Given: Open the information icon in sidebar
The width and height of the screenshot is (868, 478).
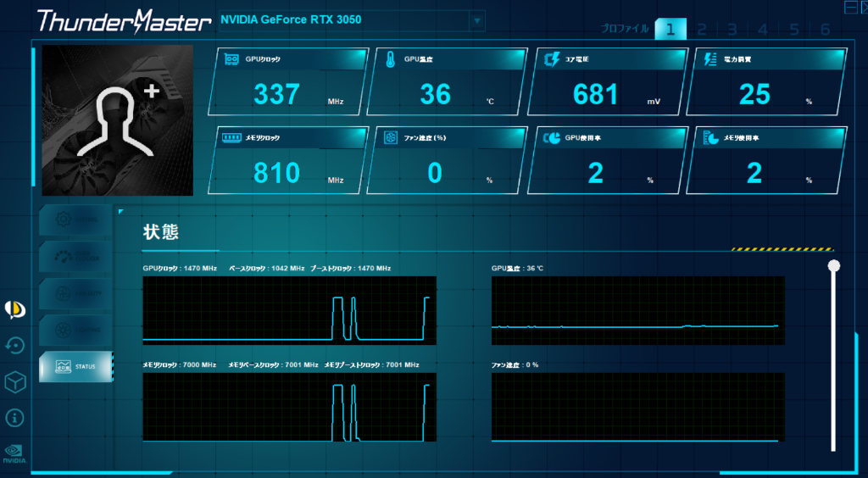Looking at the screenshot, I should 14,418.
